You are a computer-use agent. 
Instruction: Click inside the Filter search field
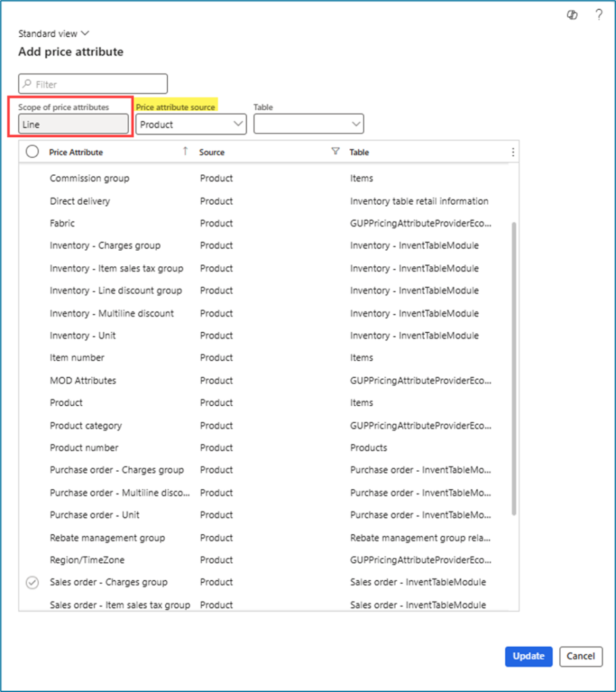coord(95,83)
